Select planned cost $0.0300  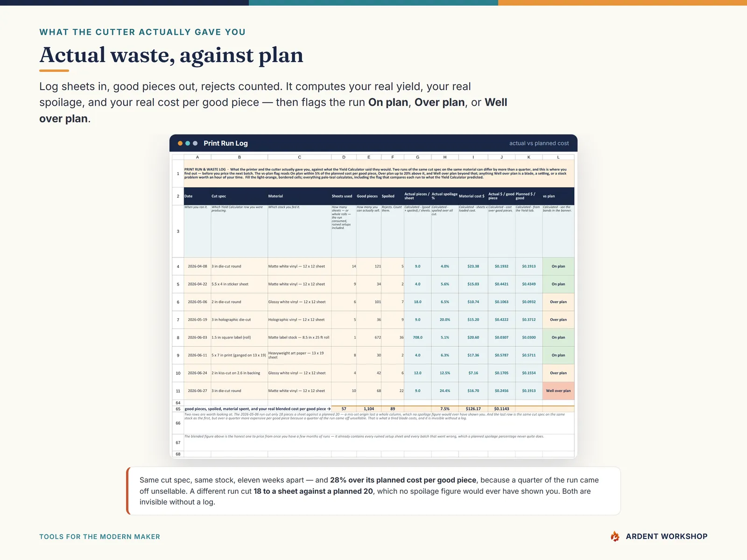pyautogui.click(x=529, y=337)
